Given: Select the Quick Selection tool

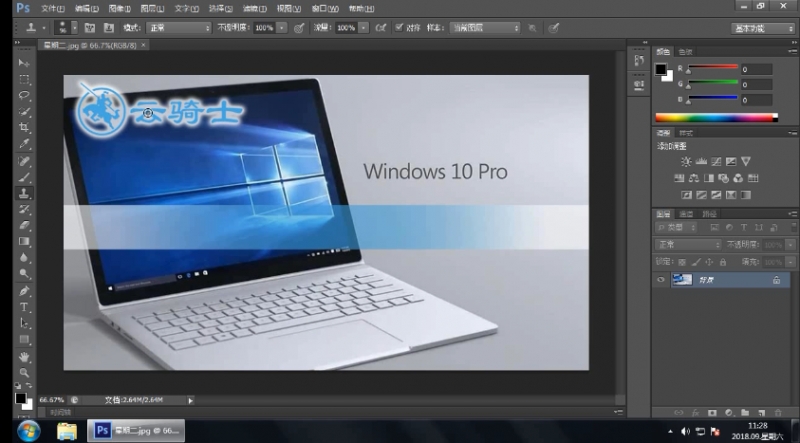Looking at the screenshot, I should click(x=24, y=111).
